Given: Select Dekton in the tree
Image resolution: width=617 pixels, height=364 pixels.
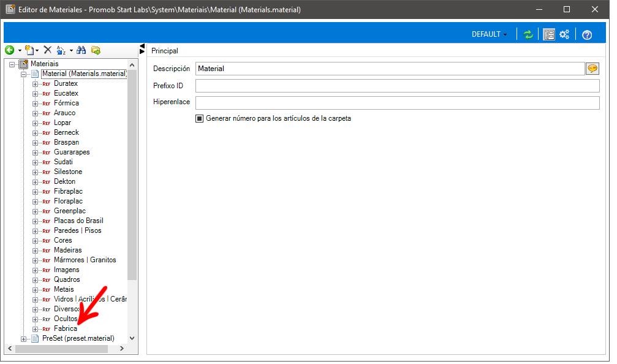Looking at the screenshot, I should [x=64, y=181].
